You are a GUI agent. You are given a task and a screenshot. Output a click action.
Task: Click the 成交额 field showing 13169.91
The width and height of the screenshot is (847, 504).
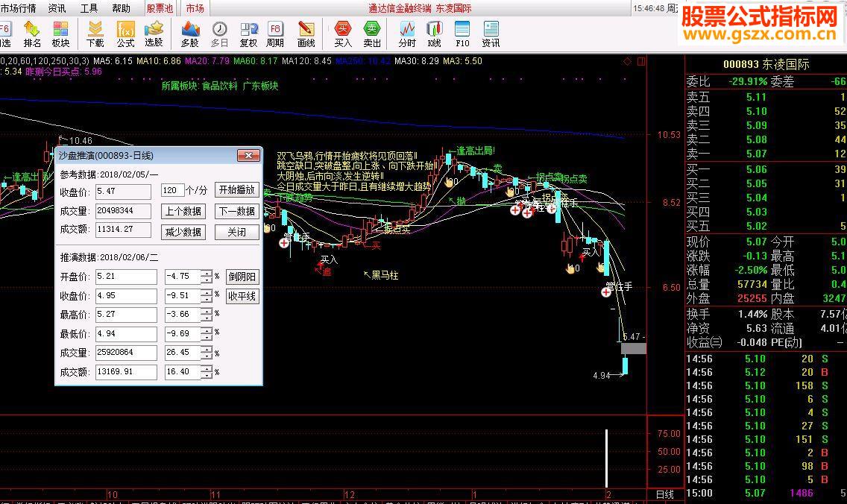pos(127,371)
